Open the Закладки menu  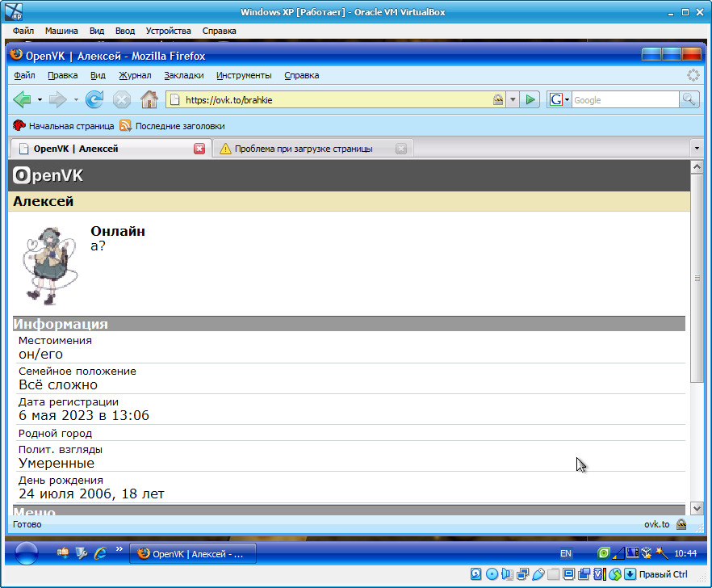tap(183, 75)
